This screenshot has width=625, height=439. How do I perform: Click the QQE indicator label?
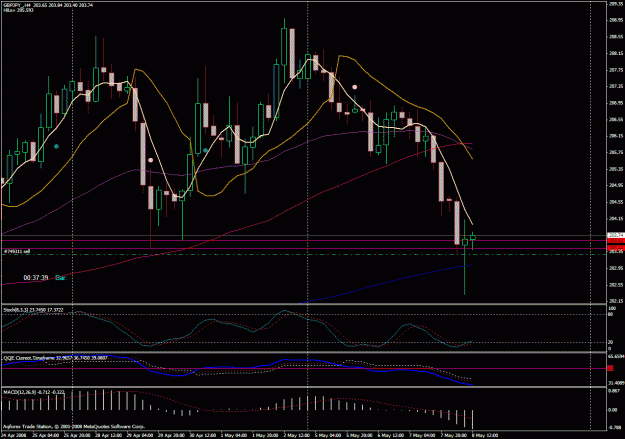pyautogui.click(x=55, y=358)
